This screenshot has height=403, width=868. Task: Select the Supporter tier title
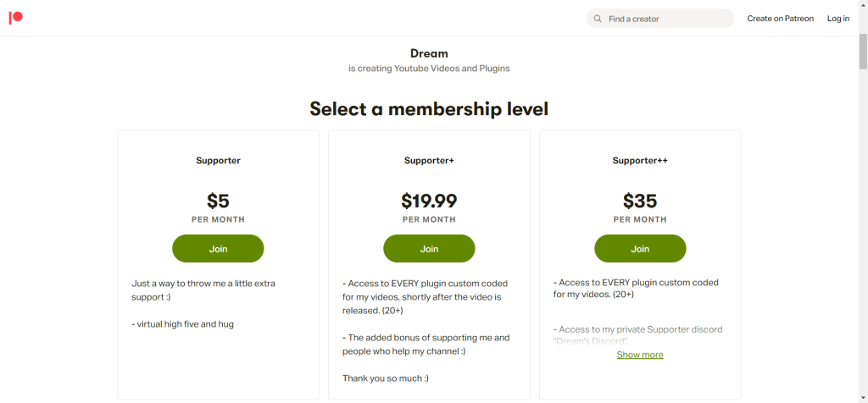pos(218,161)
